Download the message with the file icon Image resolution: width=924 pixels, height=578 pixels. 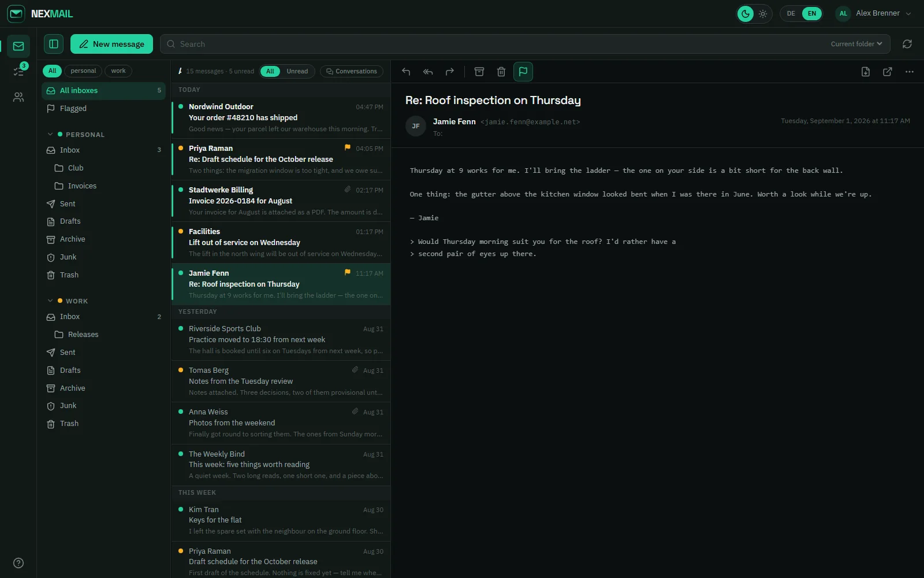pos(866,72)
